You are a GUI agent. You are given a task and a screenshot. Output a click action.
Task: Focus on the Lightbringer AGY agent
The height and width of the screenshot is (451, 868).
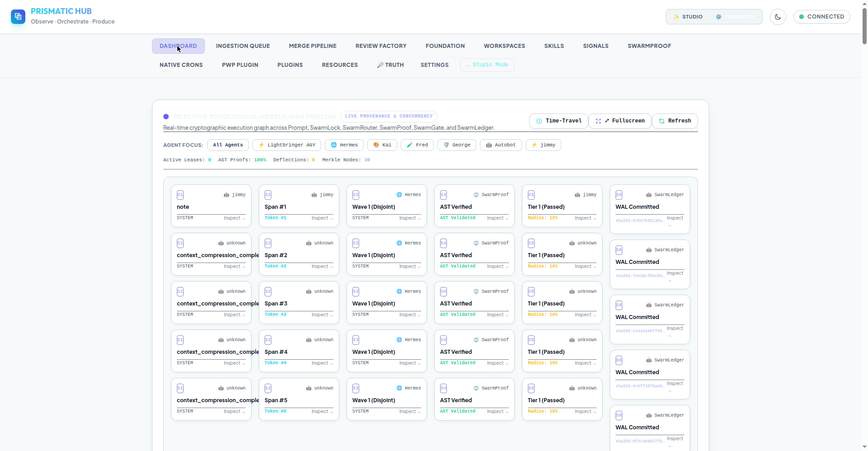(287, 145)
